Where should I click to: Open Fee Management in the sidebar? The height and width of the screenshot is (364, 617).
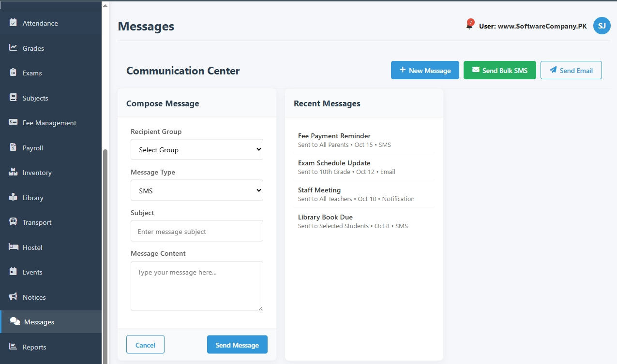(49, 123)
